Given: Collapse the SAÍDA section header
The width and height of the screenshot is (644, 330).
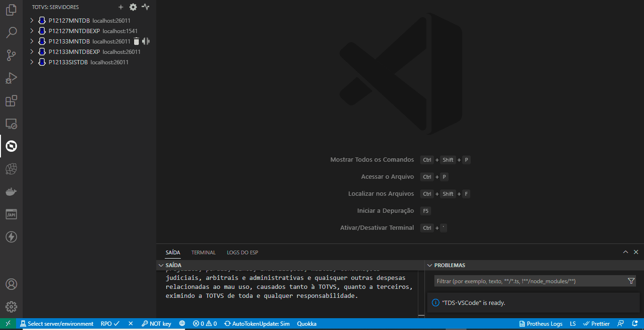Looking at the screenshot, I should (290, 265).
